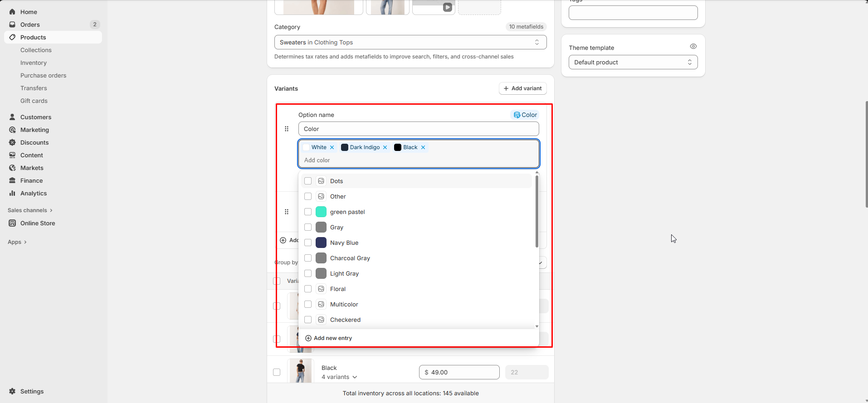Remove the Dark Indigo color chip
Screen dimensions: 868x403
tap(385, 147)
